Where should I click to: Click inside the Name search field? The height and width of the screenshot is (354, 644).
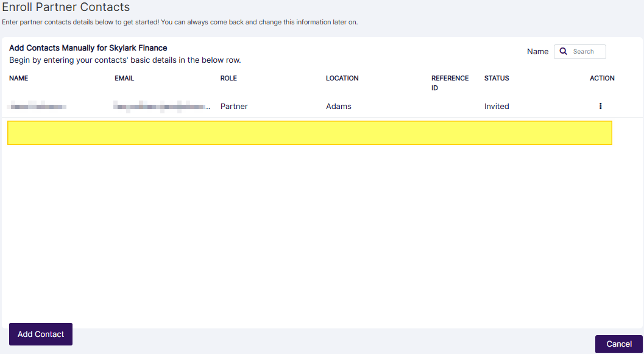tap(585, 51)
